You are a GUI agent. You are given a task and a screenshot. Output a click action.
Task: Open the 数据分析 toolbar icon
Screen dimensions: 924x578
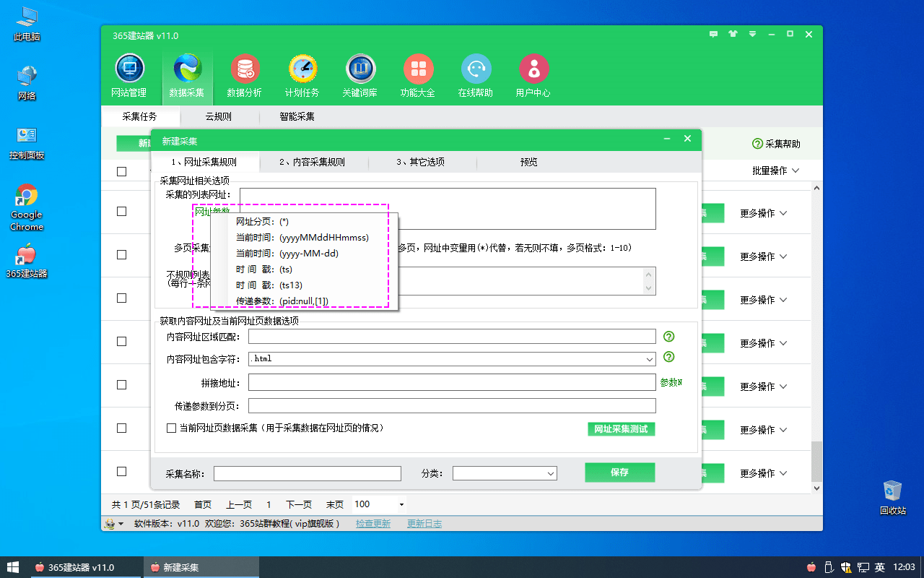point(245,76)
